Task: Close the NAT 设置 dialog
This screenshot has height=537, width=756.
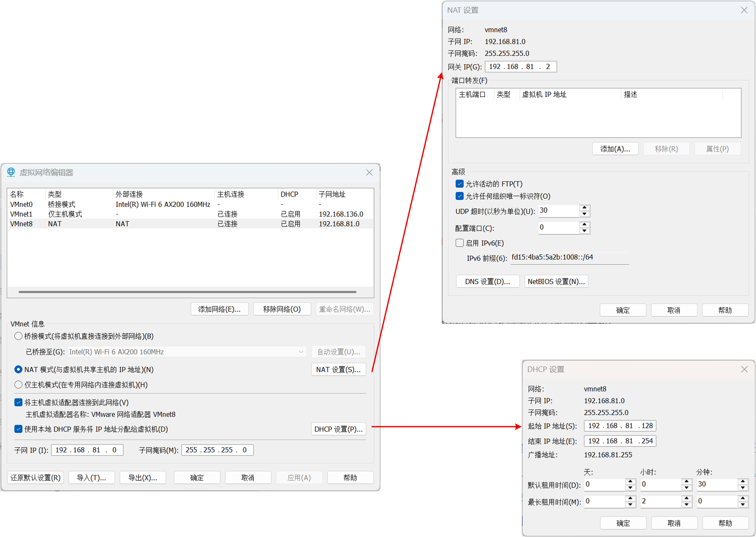Action: coord(744,10)
